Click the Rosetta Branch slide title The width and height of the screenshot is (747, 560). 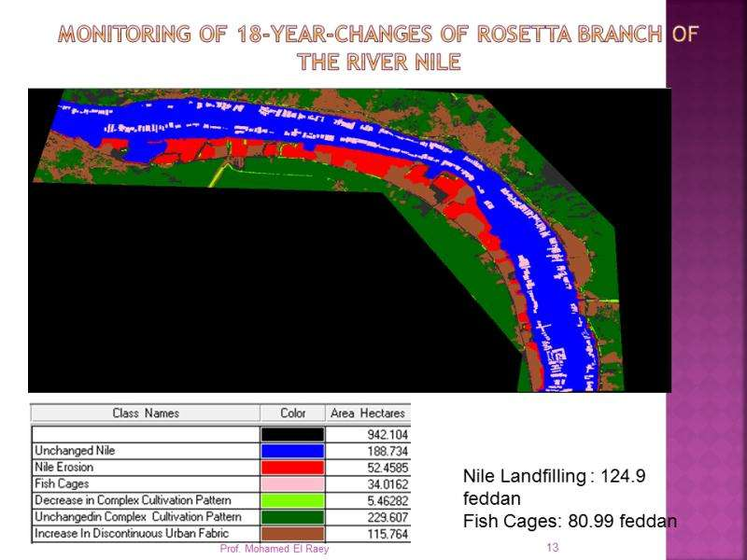(x=378, y=49)
